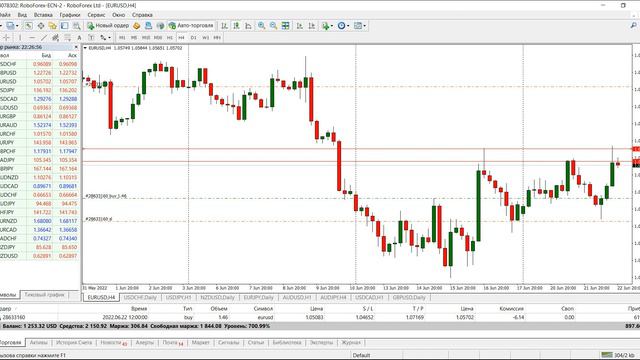
Task: Enable chart shift icon
Action: click(311, 26)
